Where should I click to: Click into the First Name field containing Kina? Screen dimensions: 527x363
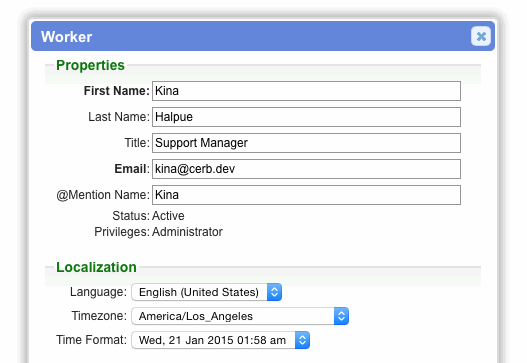(x=306, y=91)
